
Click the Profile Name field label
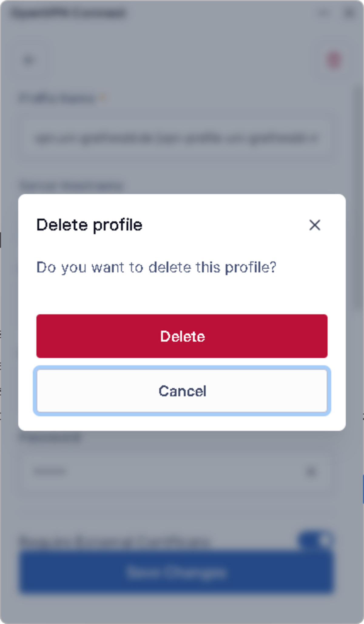(57, 98)
